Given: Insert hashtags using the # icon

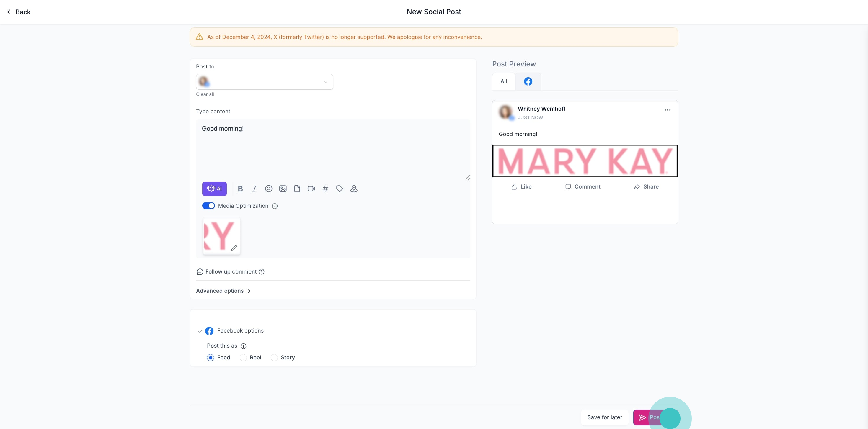Looking at the screenshot, I should click(x=325, y=189).
